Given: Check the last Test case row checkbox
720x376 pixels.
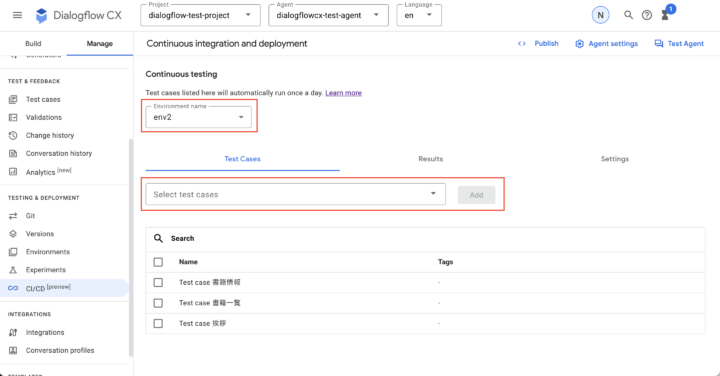Looking at the screenshot, I should point(158,324).
